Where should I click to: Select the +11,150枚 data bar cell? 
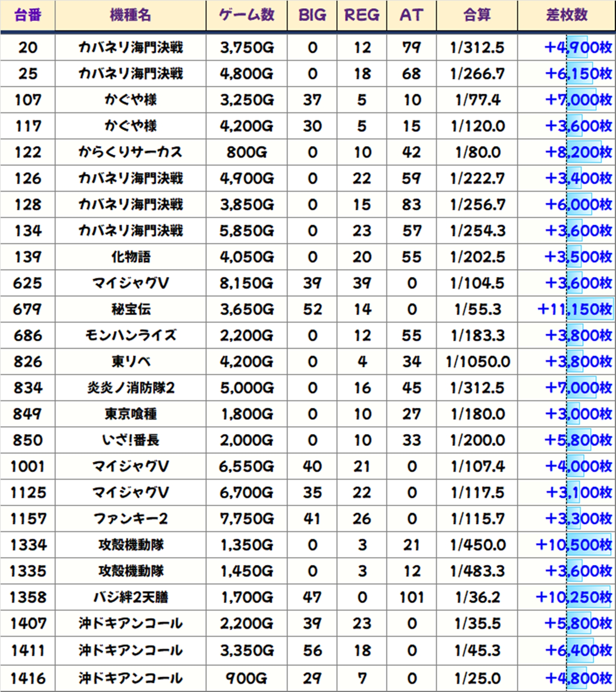point(574,309)
